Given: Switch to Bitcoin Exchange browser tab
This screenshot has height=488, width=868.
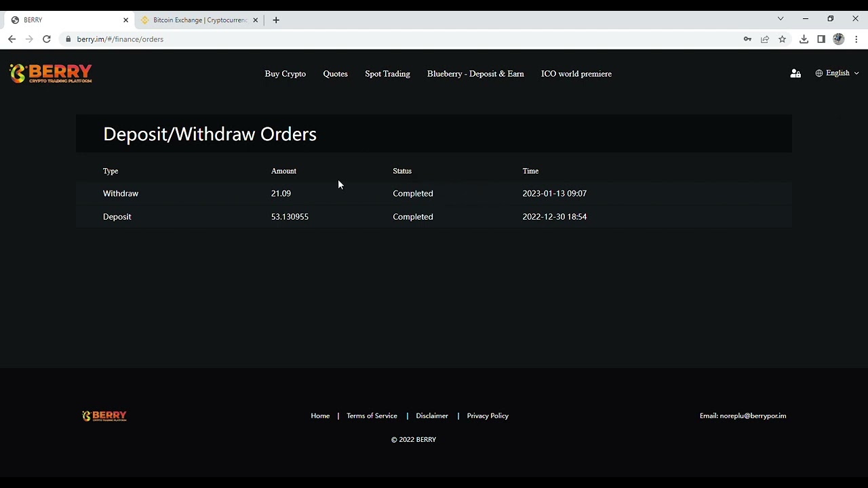Looking at the screenshot, I should coord(199,20).
